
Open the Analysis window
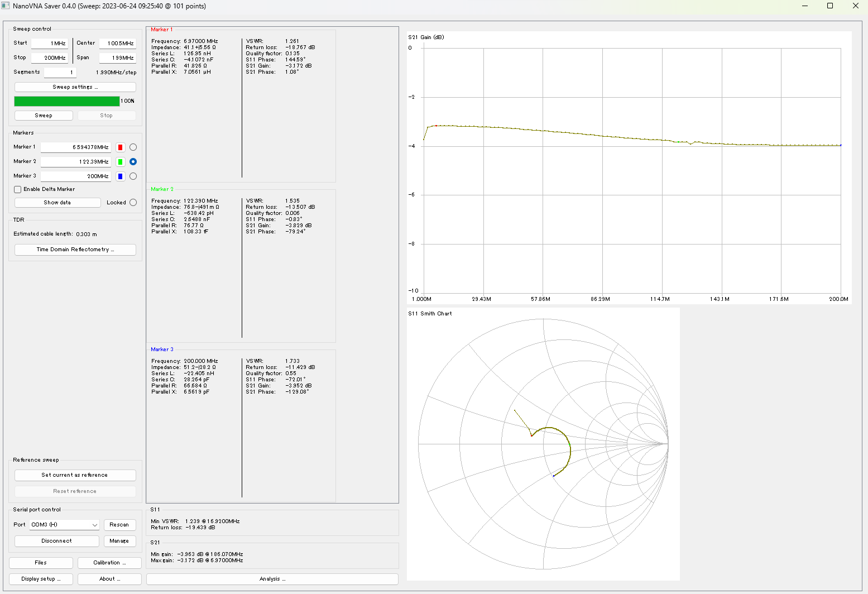pos(272,579)
